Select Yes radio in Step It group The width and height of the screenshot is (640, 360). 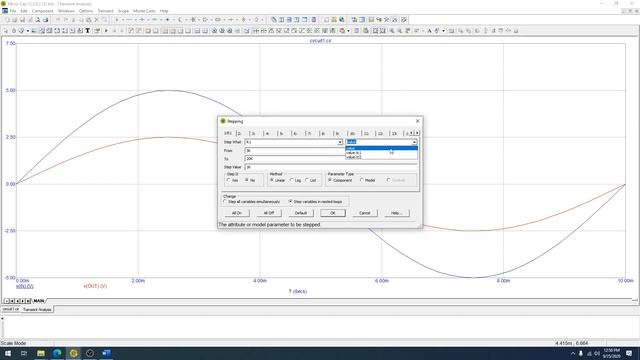tap(232, 180)
